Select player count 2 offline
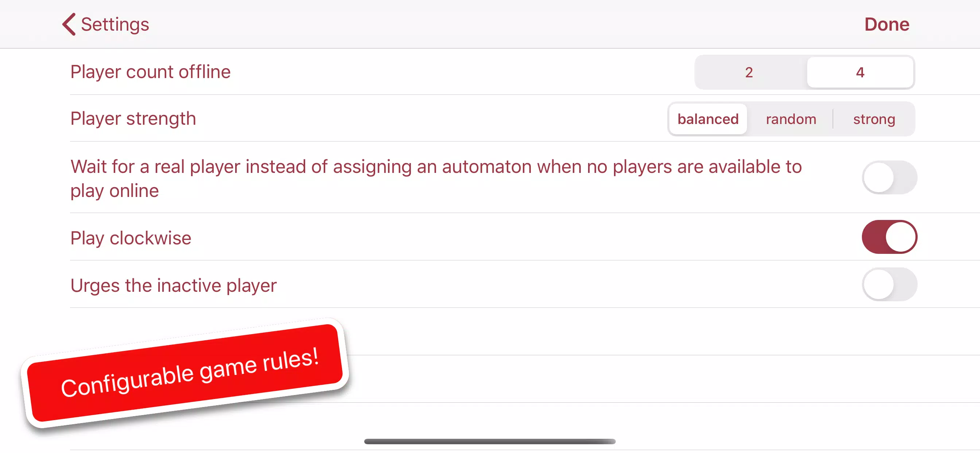Viewport: 980px width, 453px height. click(748, 72)
